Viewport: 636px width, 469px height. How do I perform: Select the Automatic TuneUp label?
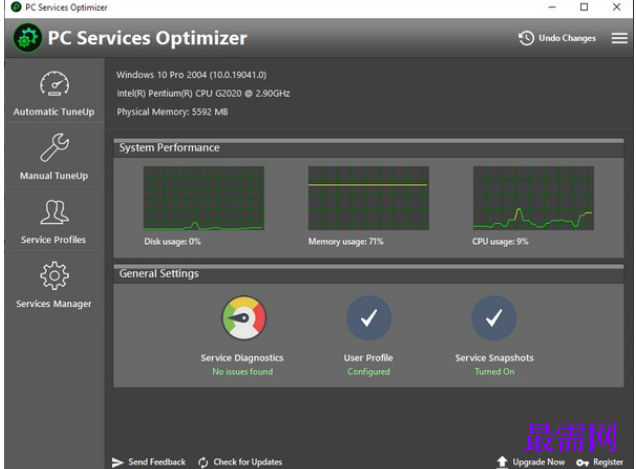[x=54, y=112]
